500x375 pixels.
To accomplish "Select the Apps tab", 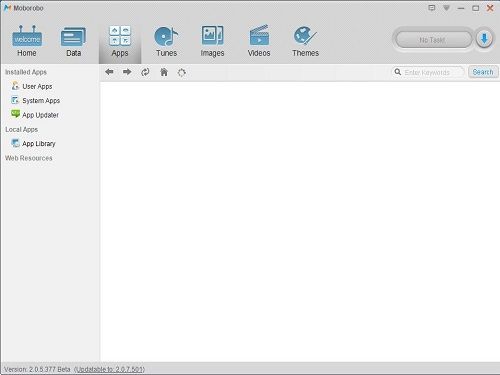I will click(120, 42).
